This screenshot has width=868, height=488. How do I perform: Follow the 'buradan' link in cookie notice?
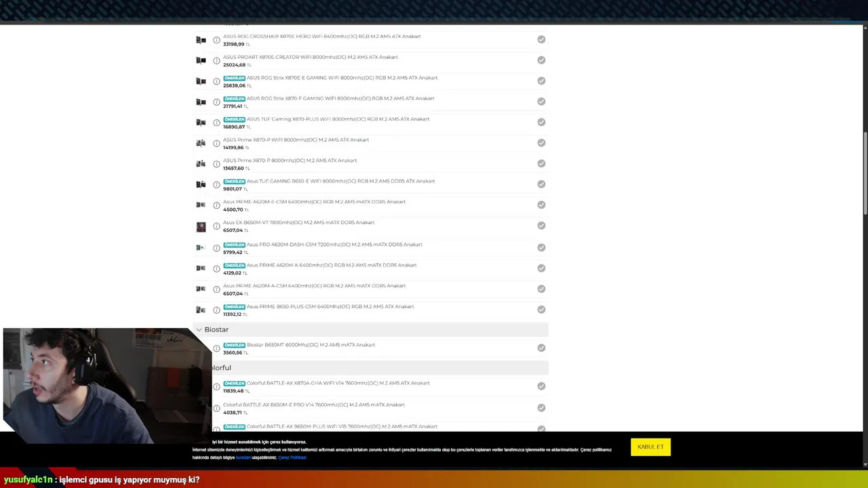tap(243, 457)
